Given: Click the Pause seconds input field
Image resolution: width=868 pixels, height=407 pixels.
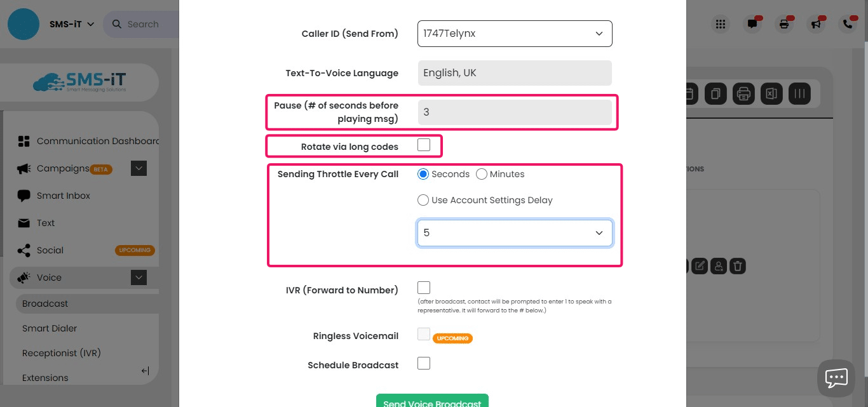Looking at the screenshot, I should [515, 112].
